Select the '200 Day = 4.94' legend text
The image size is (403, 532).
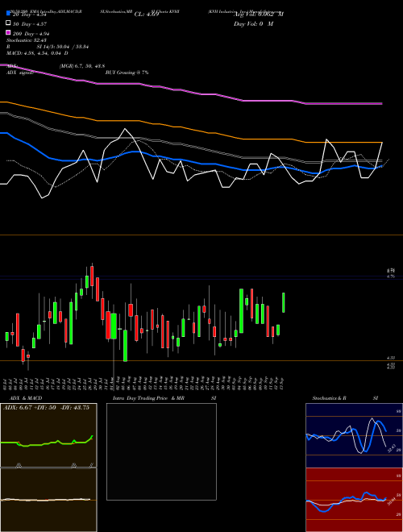click(31, 34)
